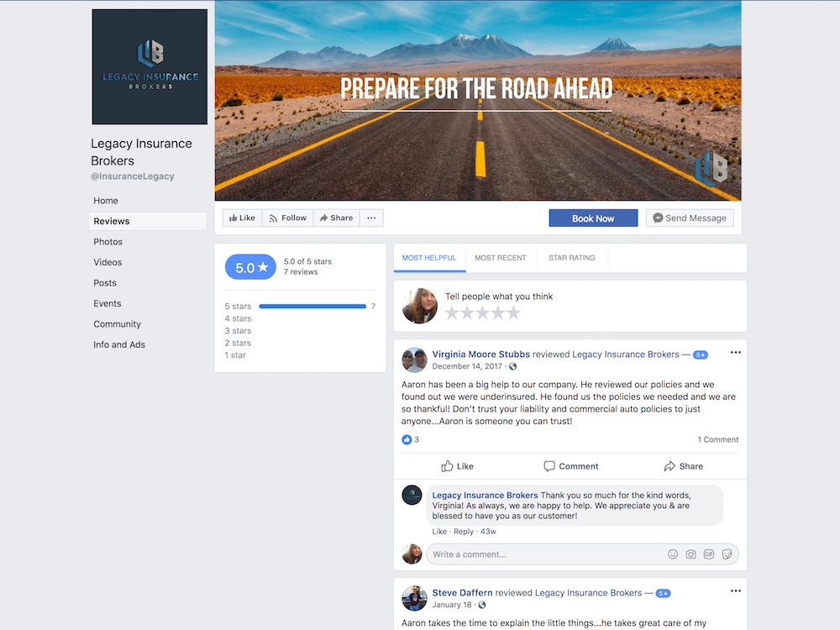
Task: Click January 18 timestamp
Action: tap(452, 605)
